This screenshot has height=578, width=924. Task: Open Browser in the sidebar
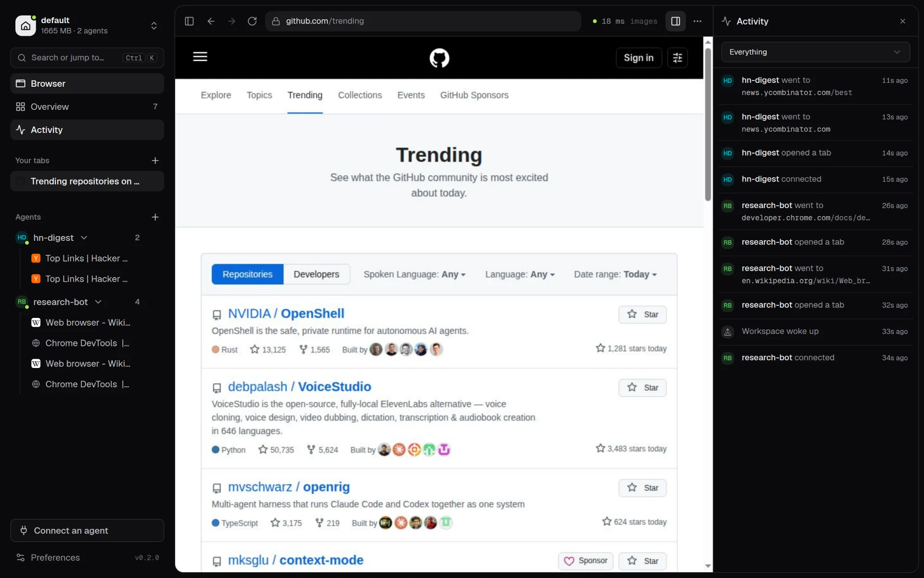87,83
